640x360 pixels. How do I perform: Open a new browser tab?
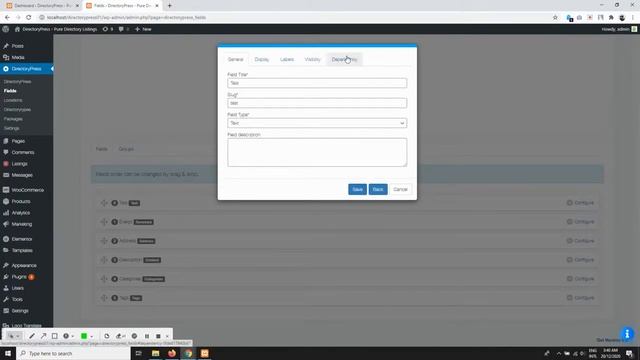(x=169, y=6)
